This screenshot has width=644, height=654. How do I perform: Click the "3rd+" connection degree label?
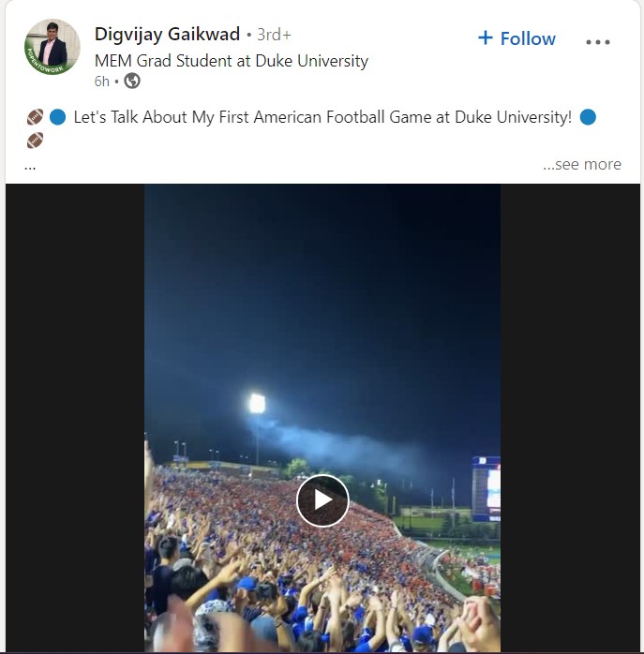click(275, 36)
